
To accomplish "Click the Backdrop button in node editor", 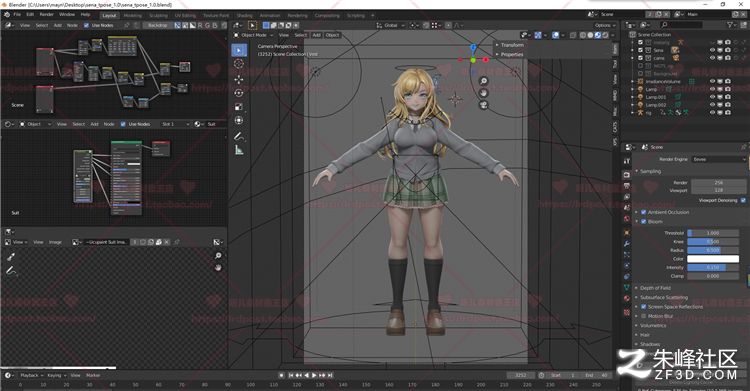I will (157, 25).
